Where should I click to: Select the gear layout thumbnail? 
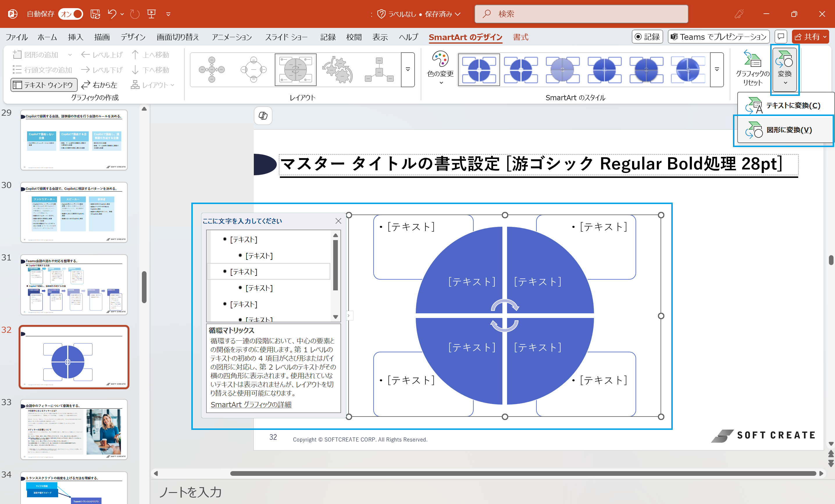click(x=338, y=69)
